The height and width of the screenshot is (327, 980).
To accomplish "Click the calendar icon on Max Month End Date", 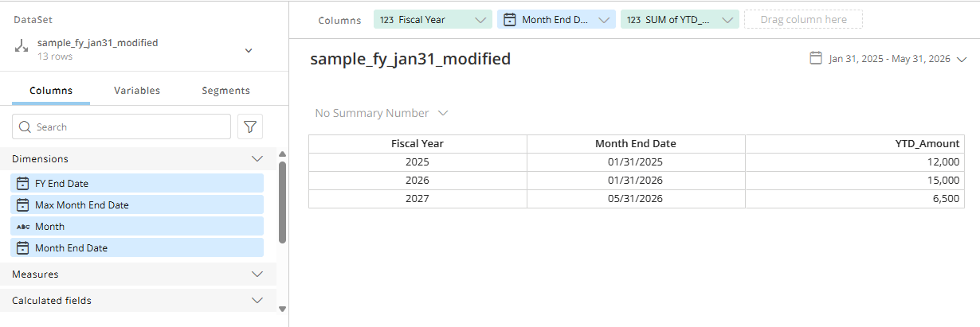I will (23, 204).
